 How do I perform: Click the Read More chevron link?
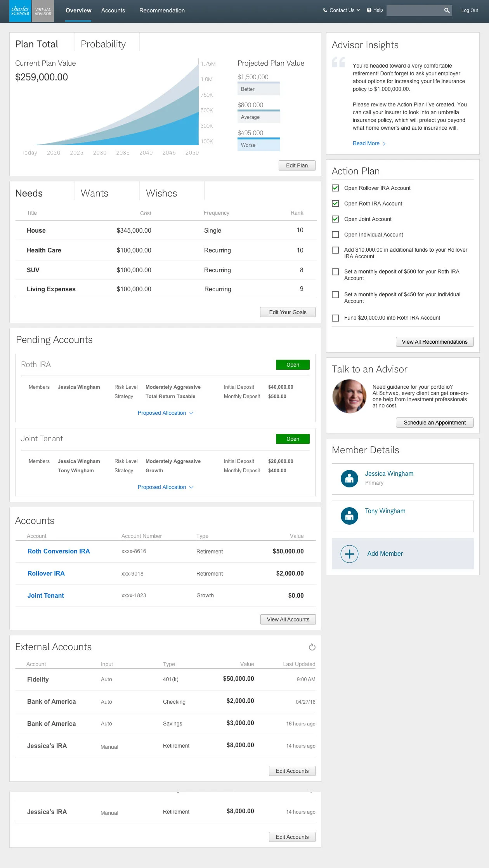pos(369,143)
